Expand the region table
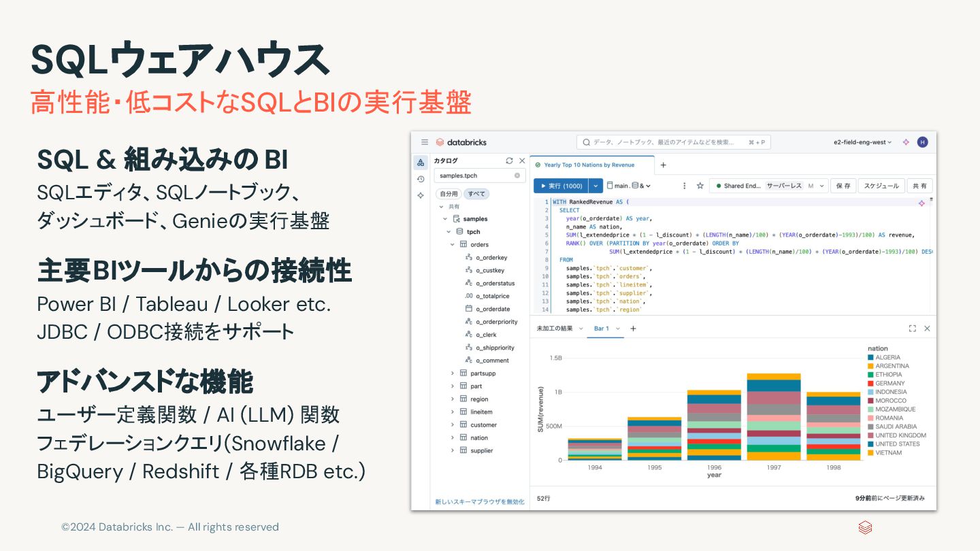 click(452, 399)
